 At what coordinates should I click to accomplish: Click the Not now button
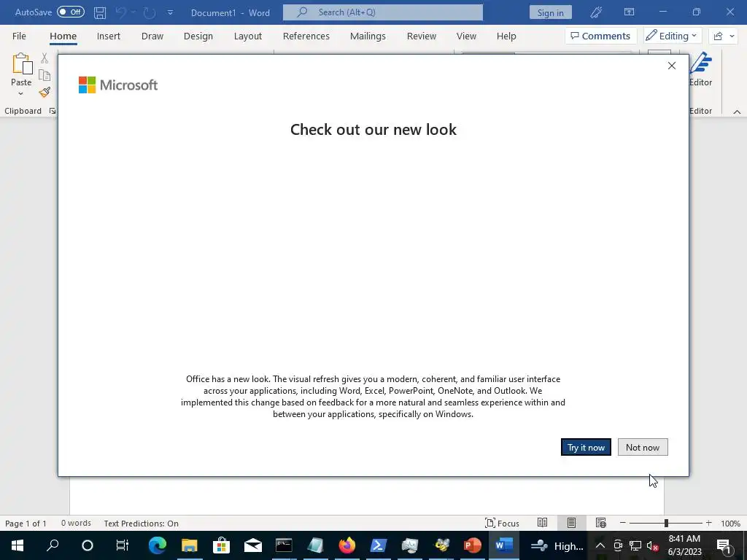tap(643, 447)
